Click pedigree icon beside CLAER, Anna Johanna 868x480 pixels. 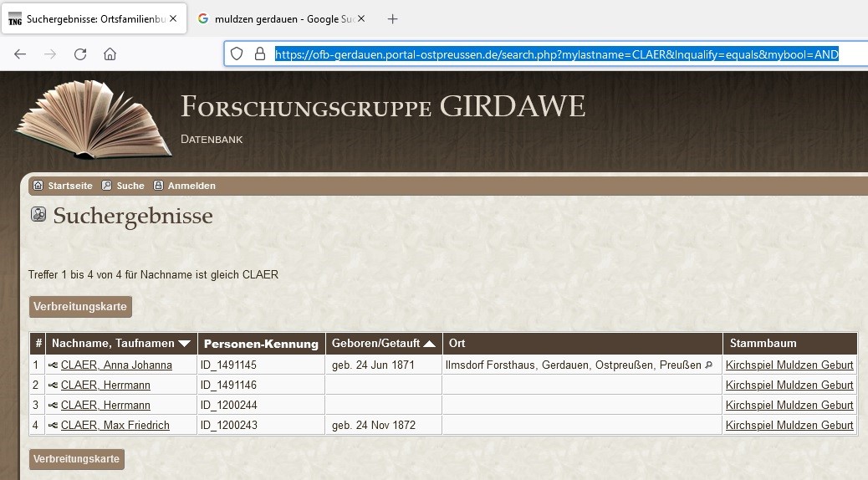coord(54,365)
